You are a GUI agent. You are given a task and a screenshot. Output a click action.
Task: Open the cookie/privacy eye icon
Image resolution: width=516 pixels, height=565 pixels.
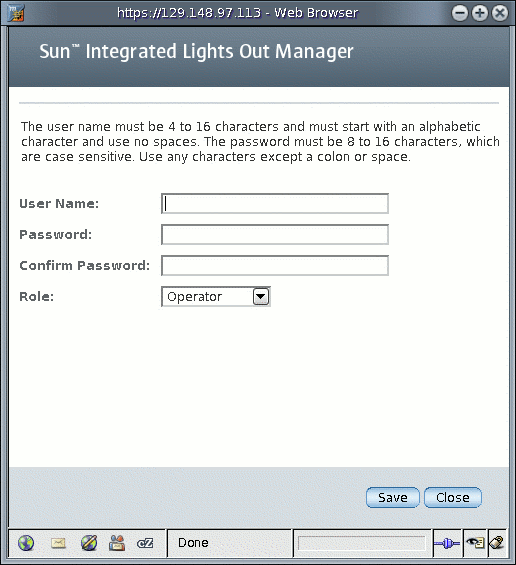point(475,543)
